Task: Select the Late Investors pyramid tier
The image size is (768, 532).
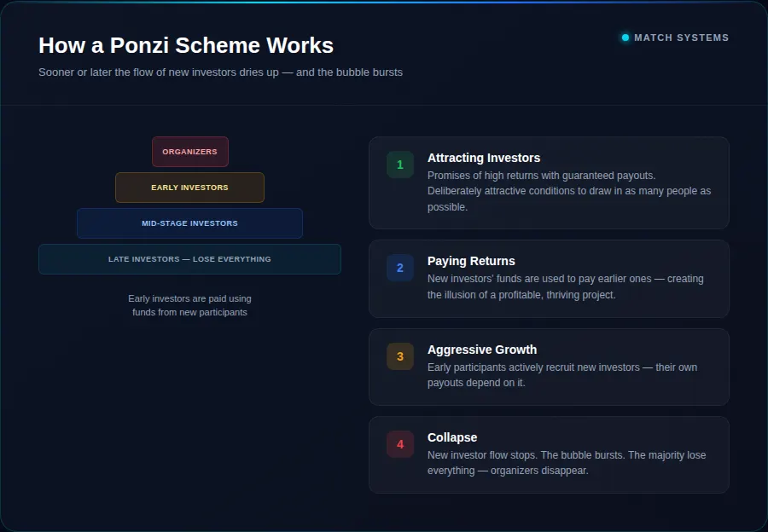Action: tap(189, 259)
